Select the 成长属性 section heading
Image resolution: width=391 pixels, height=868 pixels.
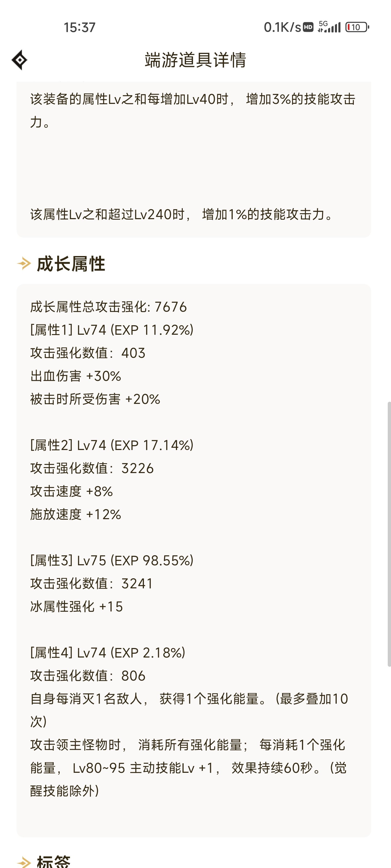(x=71, y=263)
